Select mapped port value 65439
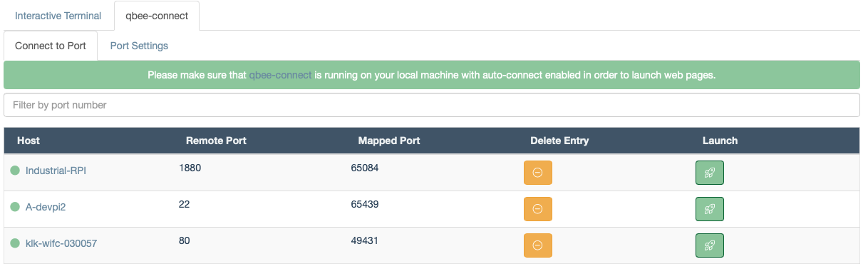 click(365, 204)
